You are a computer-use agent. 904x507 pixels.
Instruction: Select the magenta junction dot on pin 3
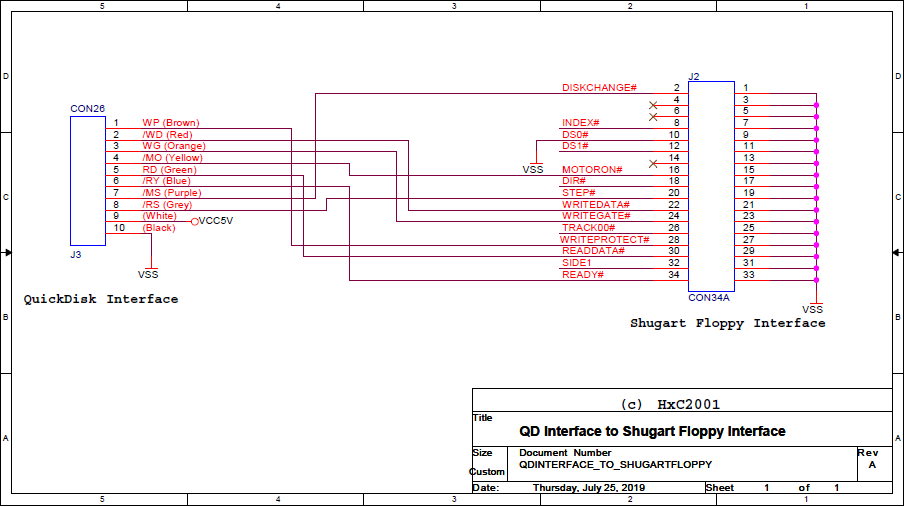(816, 105)
